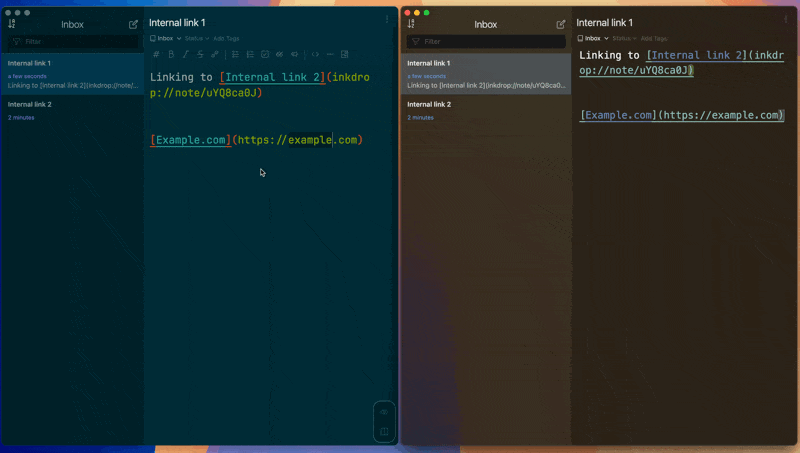Viewport: 800px width, 453px height.
Task: Open the more options menu in left editor
Action: (387, 19)
